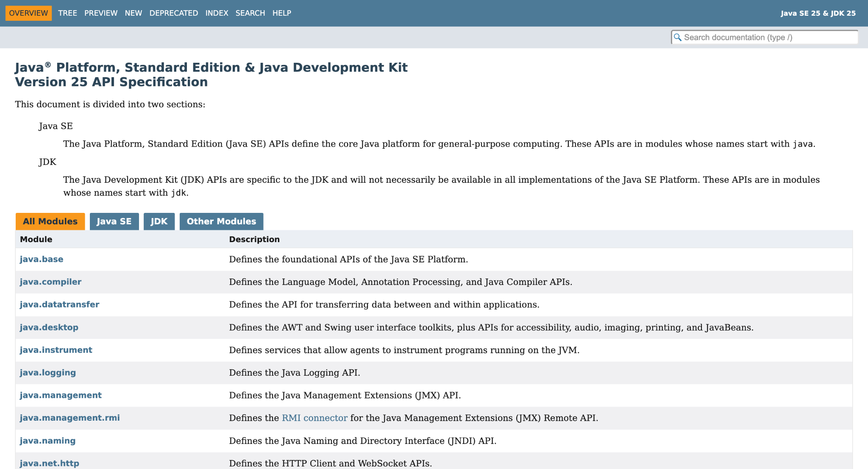Click the Module column header

point(36,239)
